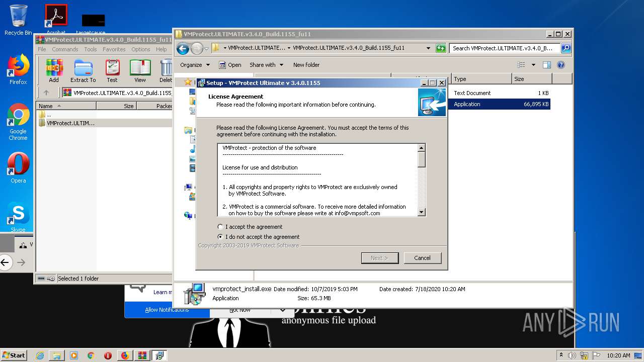Screen dimensions: 644x362
Task: Click license text scrollbar up arrow
Action: pos(422,148)
